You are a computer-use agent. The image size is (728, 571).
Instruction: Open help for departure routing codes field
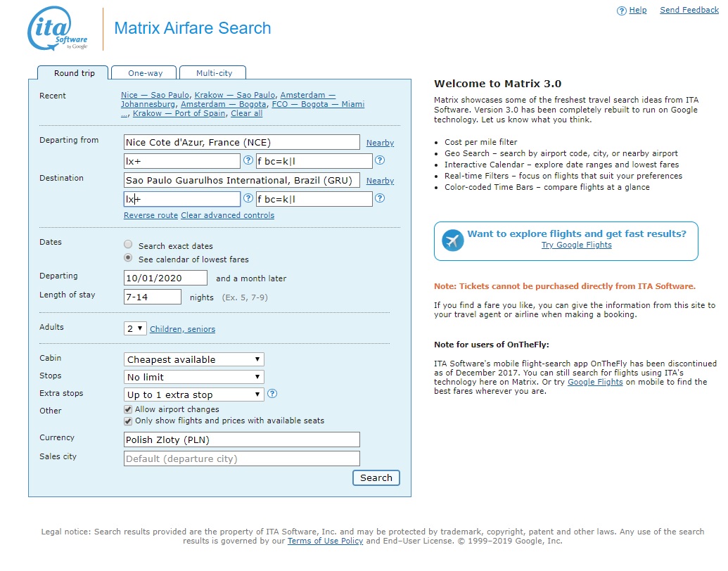[x=248, y=160]
